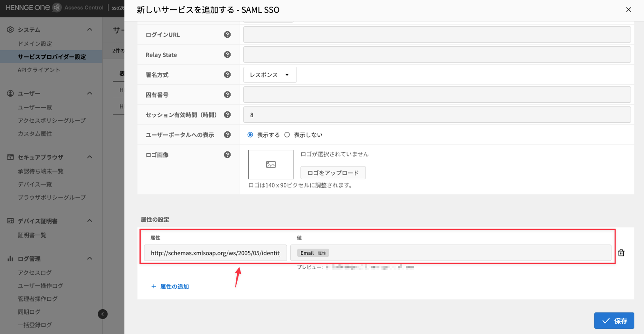Click the help icon next to セッション有効時間
This screenshot has height=334, width=644.
227,115
